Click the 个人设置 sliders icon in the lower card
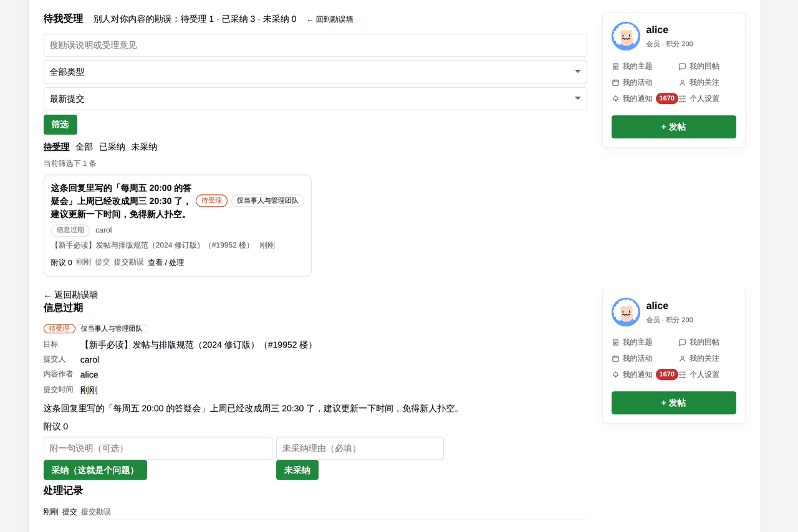 point(683,374)
